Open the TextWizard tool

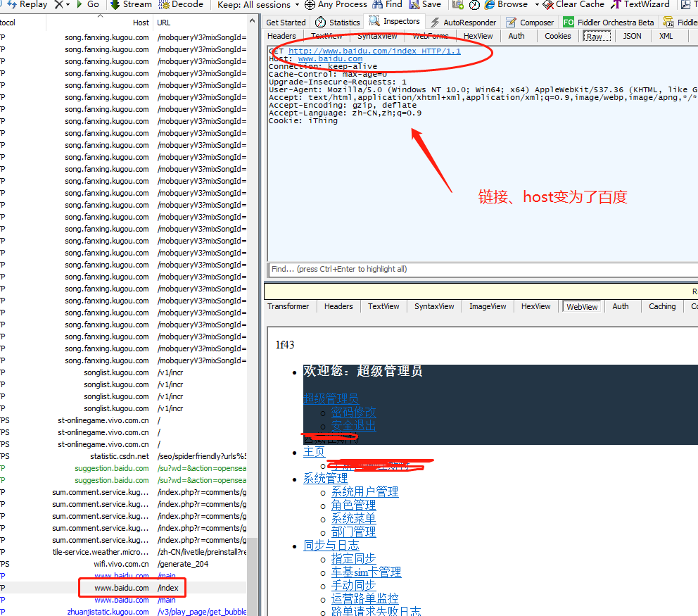pyautogui.click(x=640, y=5)
